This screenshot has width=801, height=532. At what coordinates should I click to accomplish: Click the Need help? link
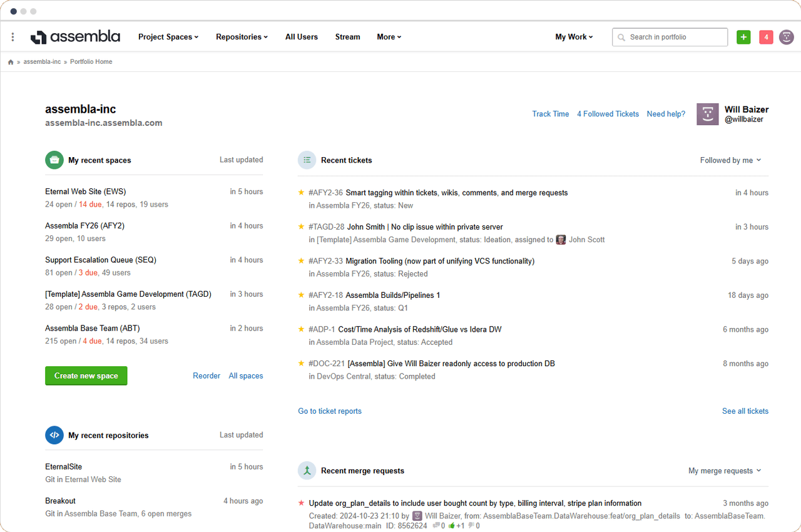666,114
